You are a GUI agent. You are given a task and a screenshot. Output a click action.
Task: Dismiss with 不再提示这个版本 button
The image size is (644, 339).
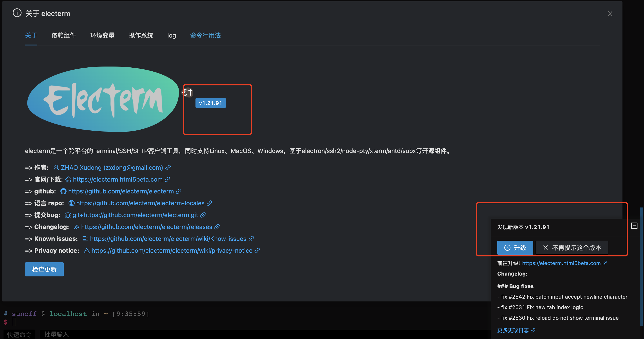tap(572, 248)
